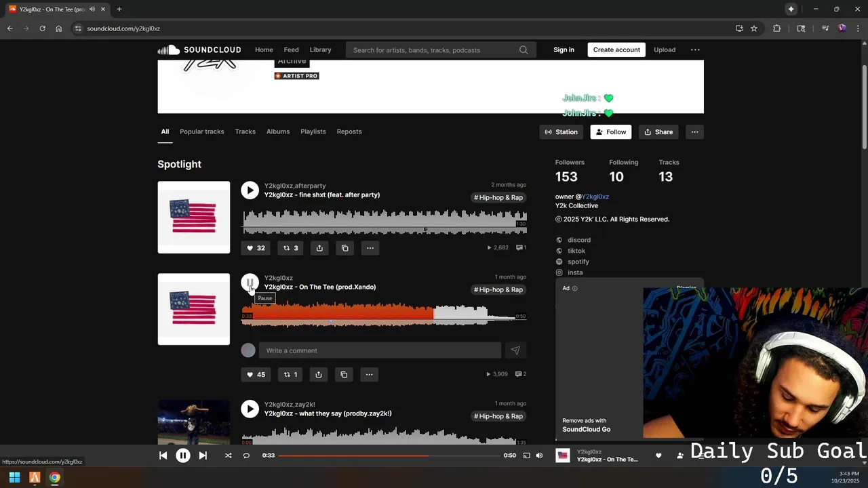Share the 'fine shxt' track
Viewport: 868px width, 488px height.
pyautogui.click(x=319, y=248)
